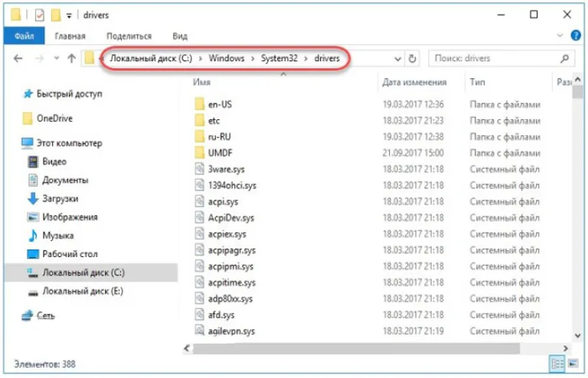The width and height of the screenshot is (588, 378).
Task: Click System32 in the address breadcrumb
Action: (279, 58)
